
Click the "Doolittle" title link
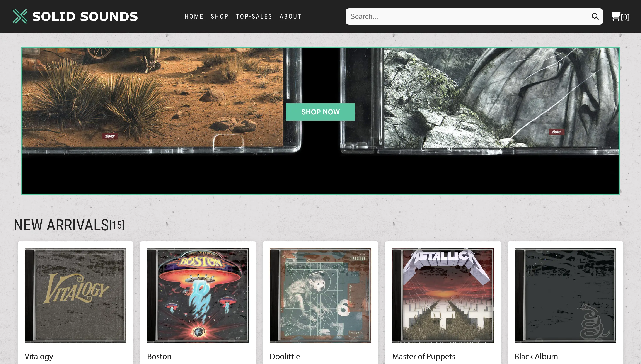pyautogui.click(x=285, y=357)
